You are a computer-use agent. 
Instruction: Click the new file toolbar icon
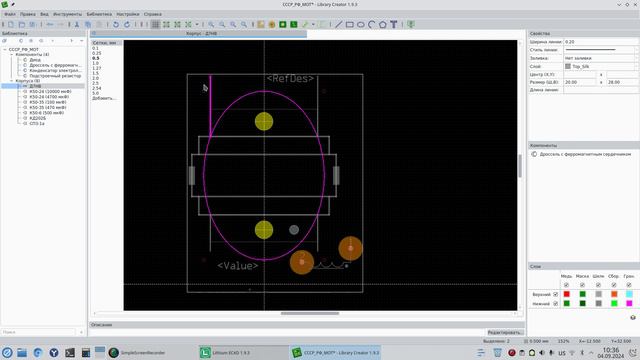(11, 24)
